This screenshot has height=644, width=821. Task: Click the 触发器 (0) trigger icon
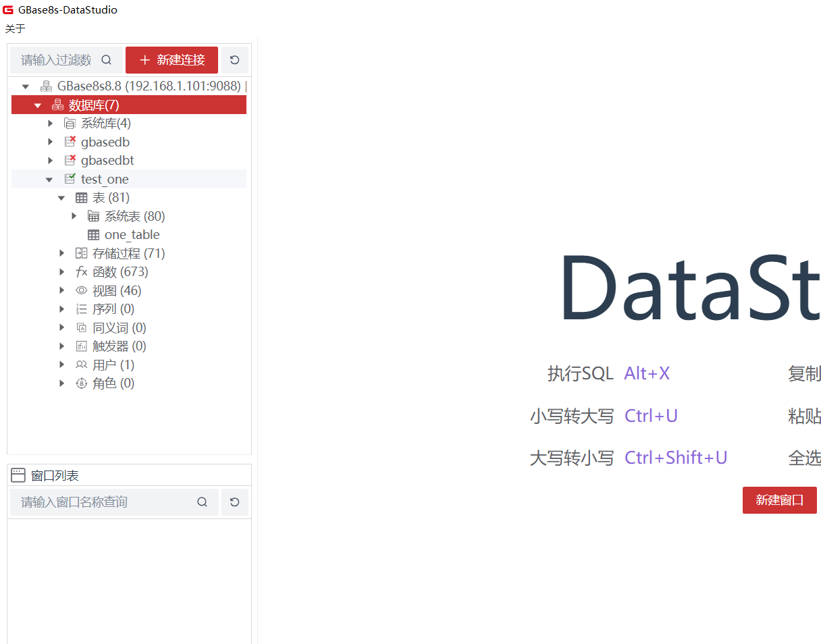tap(81, 346)
